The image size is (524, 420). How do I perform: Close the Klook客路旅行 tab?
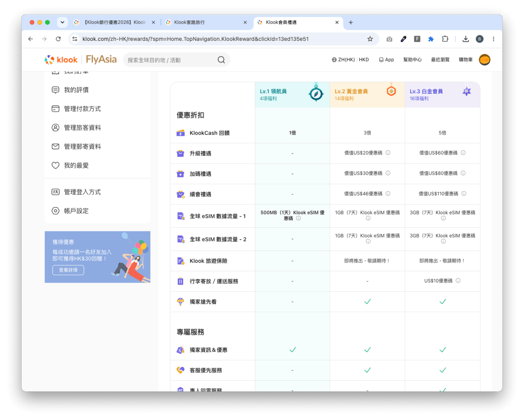coord(245,22)
